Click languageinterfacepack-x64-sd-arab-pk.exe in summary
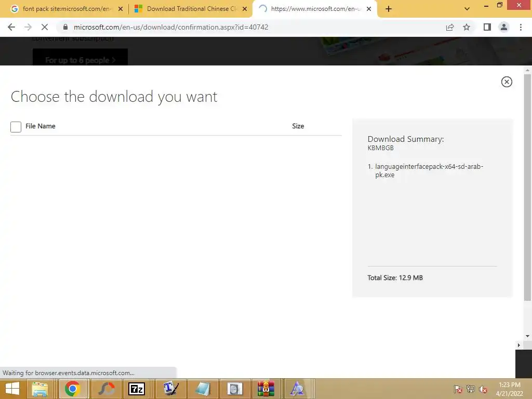 tap(429, 170)
